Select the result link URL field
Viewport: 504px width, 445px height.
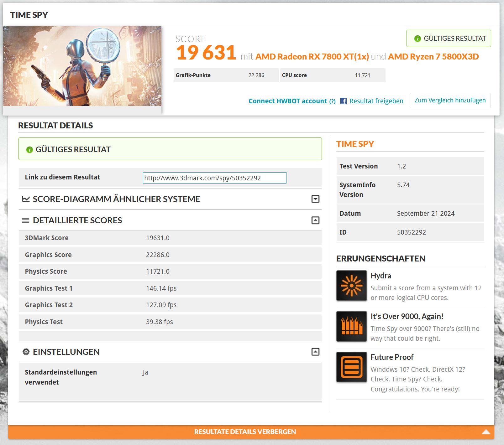(x=214, y=178)
